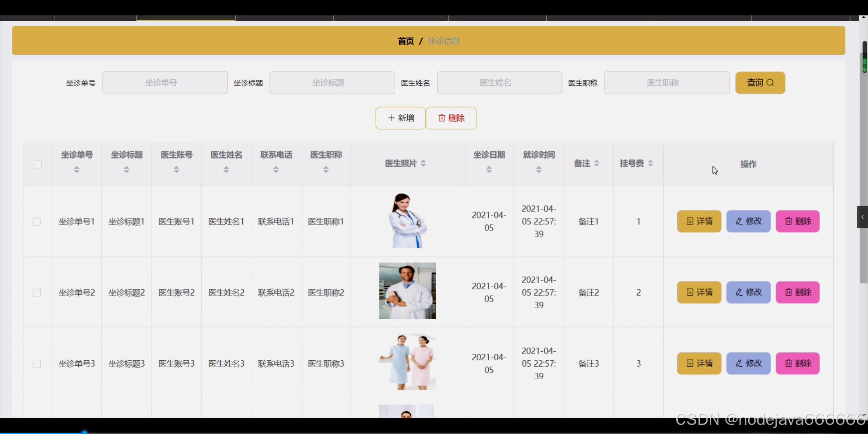
Task: Click 修改 for row 坐诊单号3
Action: [x=748, y=363]
